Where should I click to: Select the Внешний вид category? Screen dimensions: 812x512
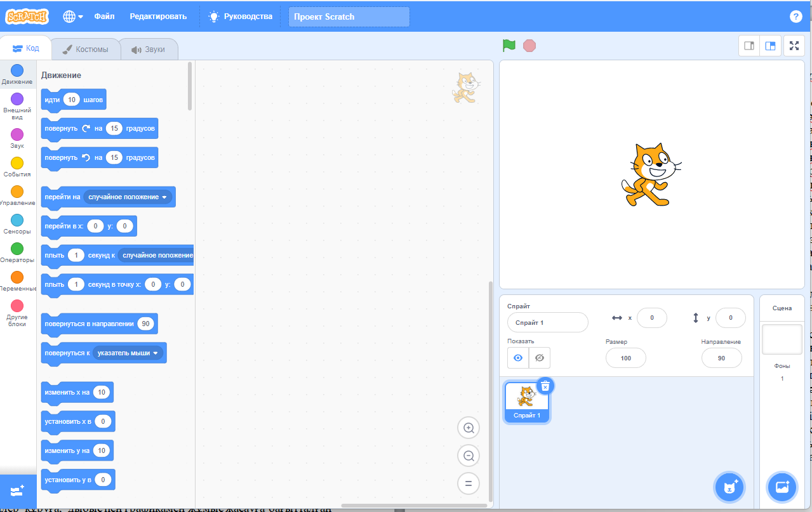tap(17, 106)
